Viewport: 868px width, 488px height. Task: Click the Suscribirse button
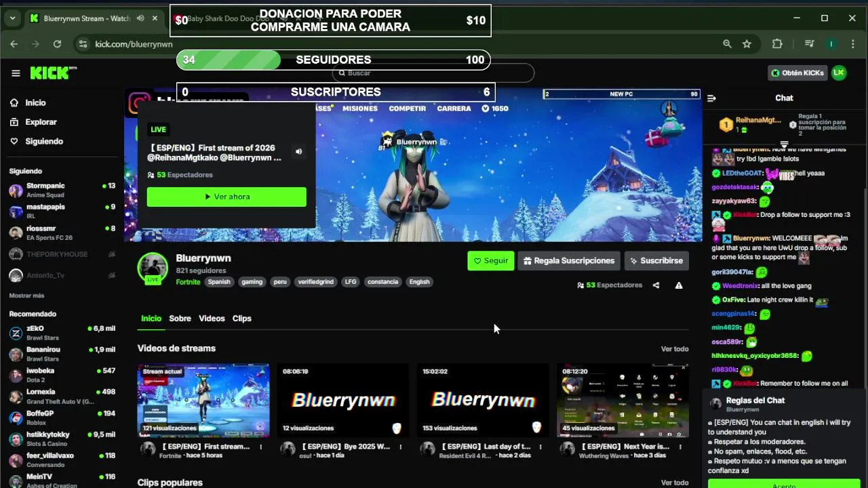656,260
